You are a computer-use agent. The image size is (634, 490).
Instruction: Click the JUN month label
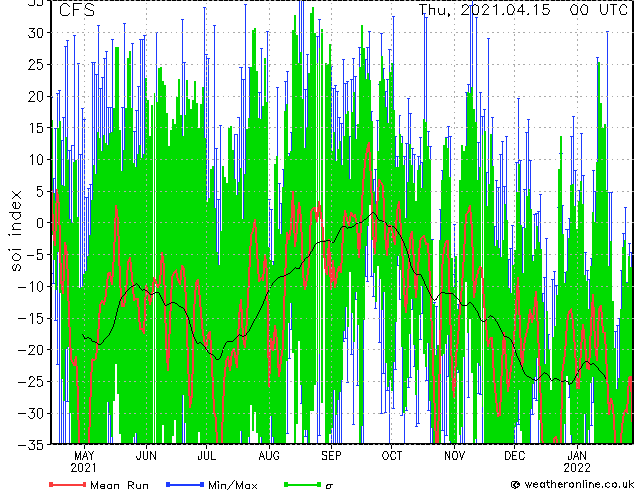click(146, 456)
